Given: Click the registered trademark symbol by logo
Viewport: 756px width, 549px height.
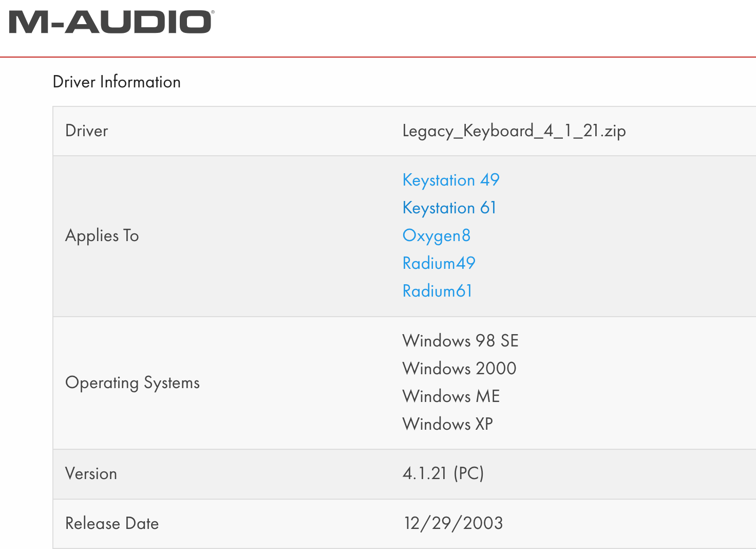Looking at the screenshot, I should (213, 12).
